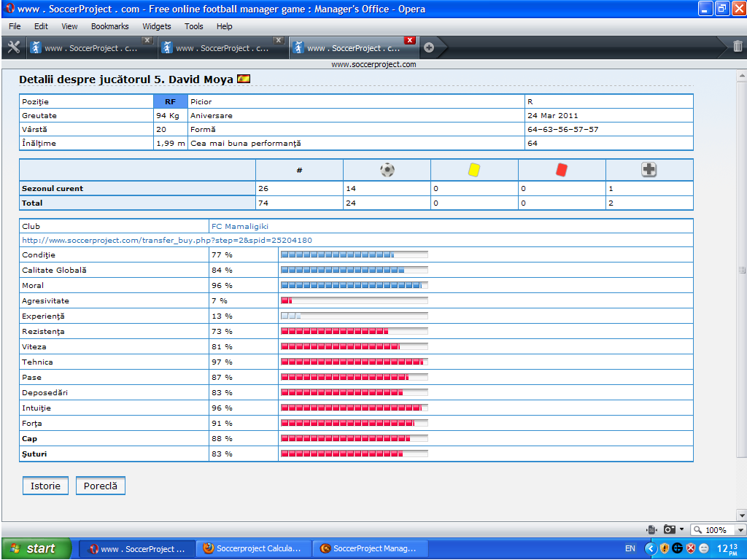Click the Experiență 13 % value
Viewport: 747px width, 560px height.
pyautogui.click(x=222, y=316)
